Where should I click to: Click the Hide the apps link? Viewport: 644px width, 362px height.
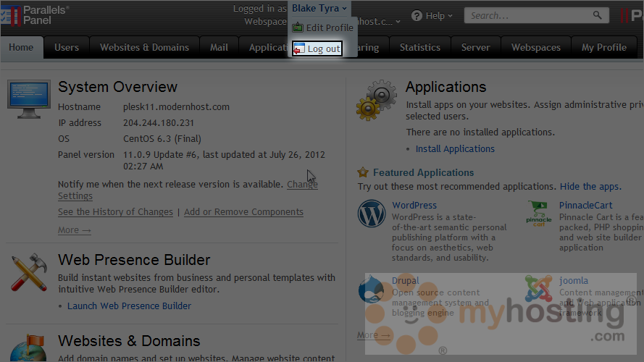[x=590, y=186]
